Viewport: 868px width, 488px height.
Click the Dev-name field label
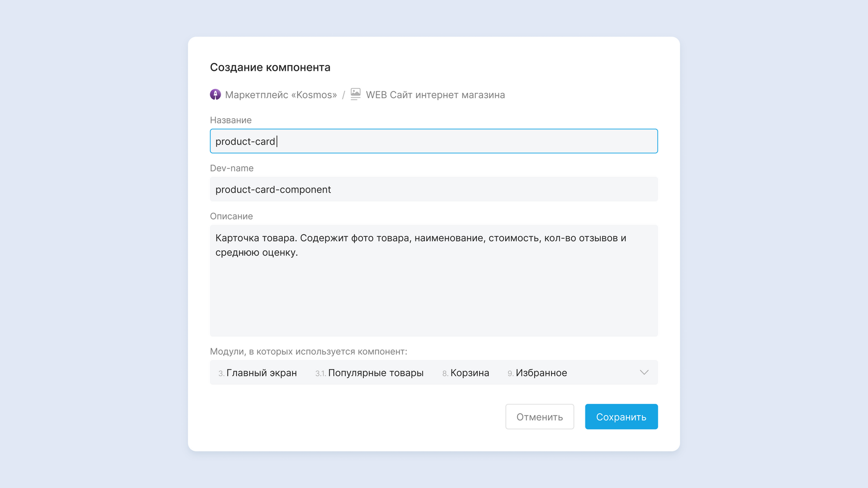click(x=231, y=168)
